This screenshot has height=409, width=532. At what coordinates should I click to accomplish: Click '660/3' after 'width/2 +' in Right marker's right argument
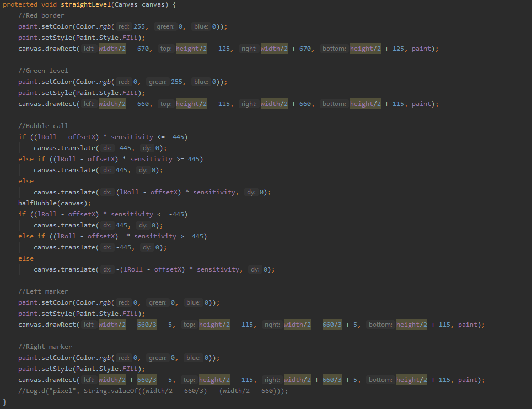tap(332, 380)
